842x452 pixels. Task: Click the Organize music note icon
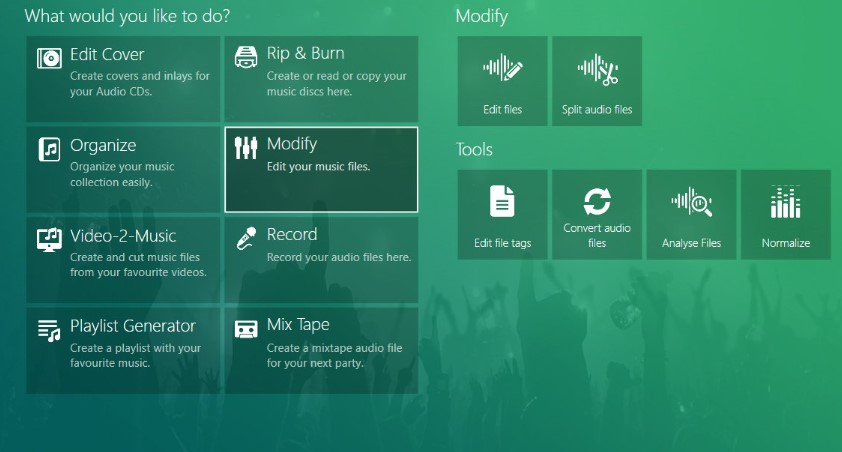[49, 149]
